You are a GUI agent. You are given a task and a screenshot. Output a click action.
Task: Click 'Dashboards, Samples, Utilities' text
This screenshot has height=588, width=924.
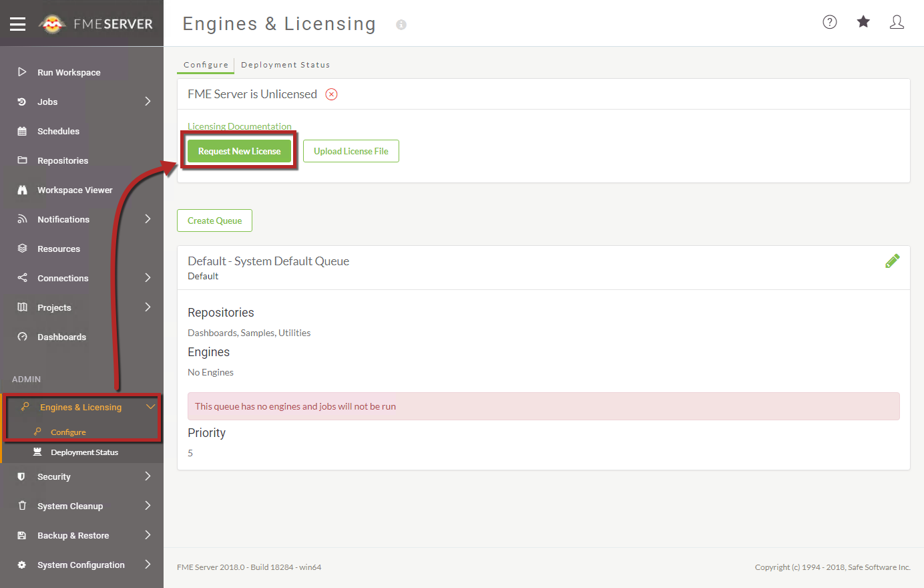249,333
